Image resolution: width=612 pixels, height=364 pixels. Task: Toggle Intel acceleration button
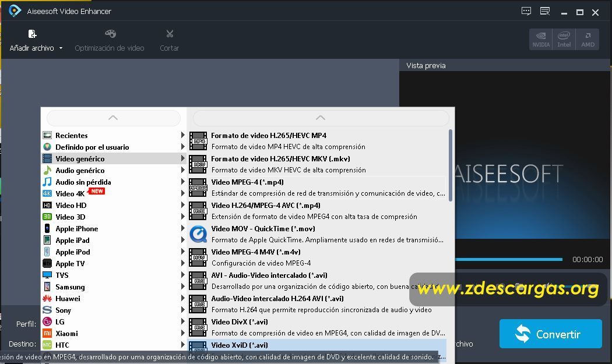[x=564, y=40]
